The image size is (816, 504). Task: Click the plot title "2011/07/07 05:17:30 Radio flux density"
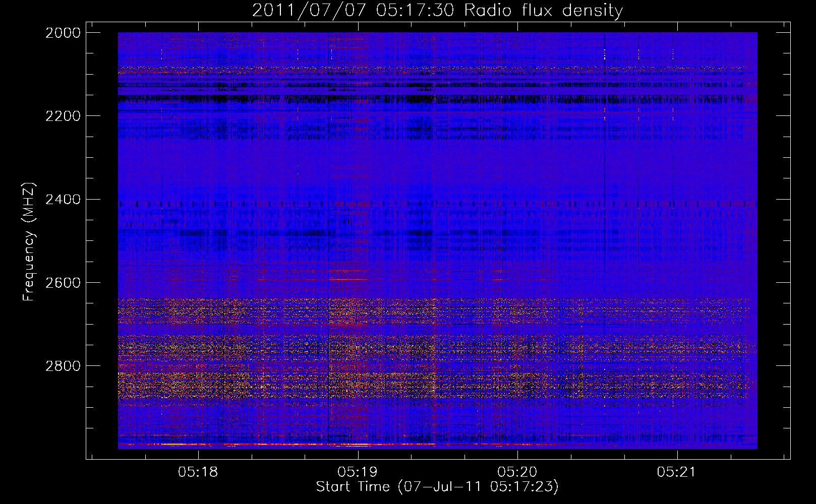[x=437, y=11]
